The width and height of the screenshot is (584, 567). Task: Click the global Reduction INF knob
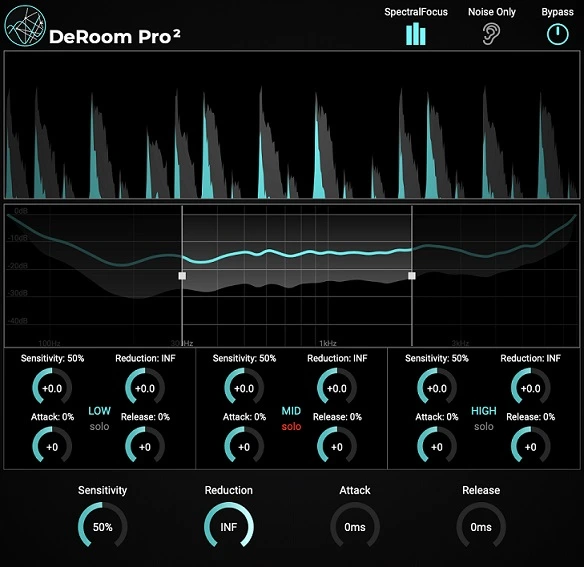point(229,525)
